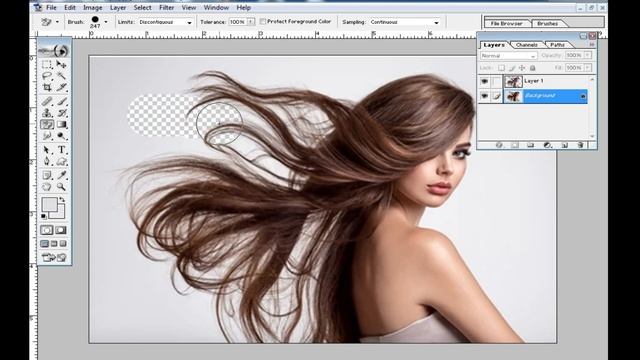Open the Image menu

93,7
